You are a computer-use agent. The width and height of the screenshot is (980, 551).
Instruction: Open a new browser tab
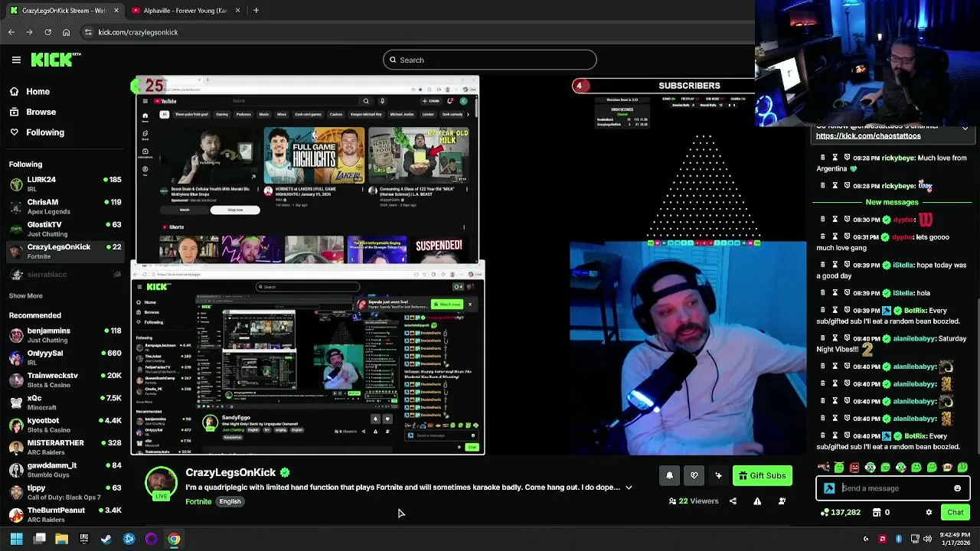click(x=256, y=11)
